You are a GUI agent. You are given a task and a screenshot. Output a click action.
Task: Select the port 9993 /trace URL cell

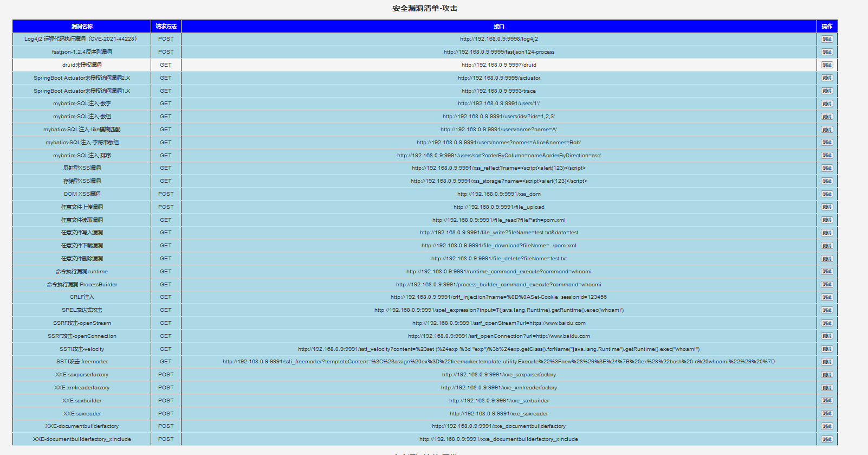click(499, 91)
